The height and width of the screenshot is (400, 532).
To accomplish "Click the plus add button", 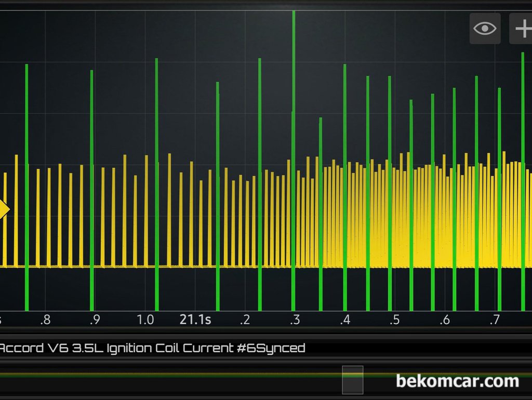I will (521, 29).
